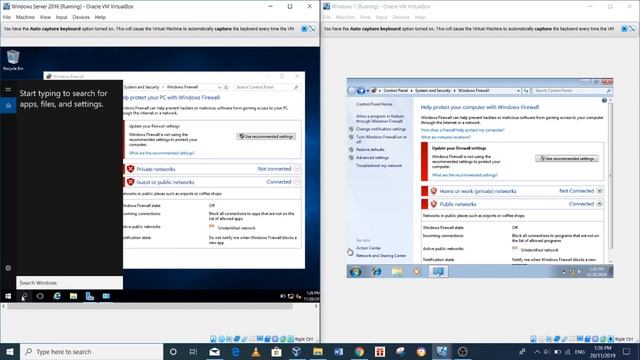Open 'Turn Windows Firewall on or off' in Windows 7
Viewport: 640px width, 360px height.
tap(381, 139)
